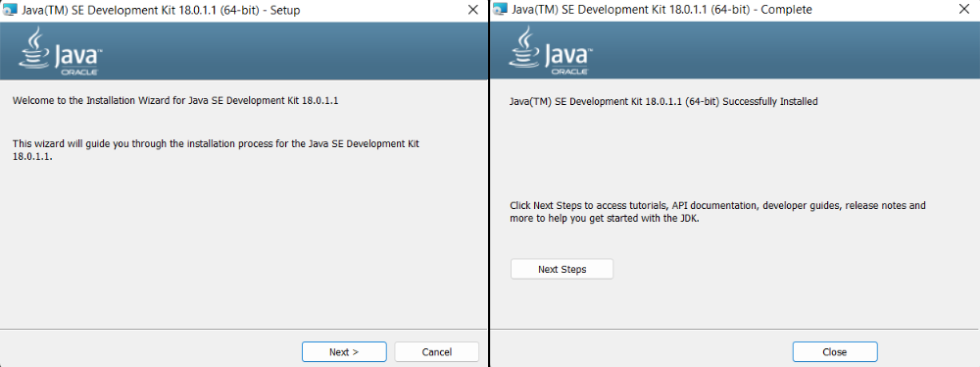Click the Java logo in the Setup window

(x=61, y=51)
